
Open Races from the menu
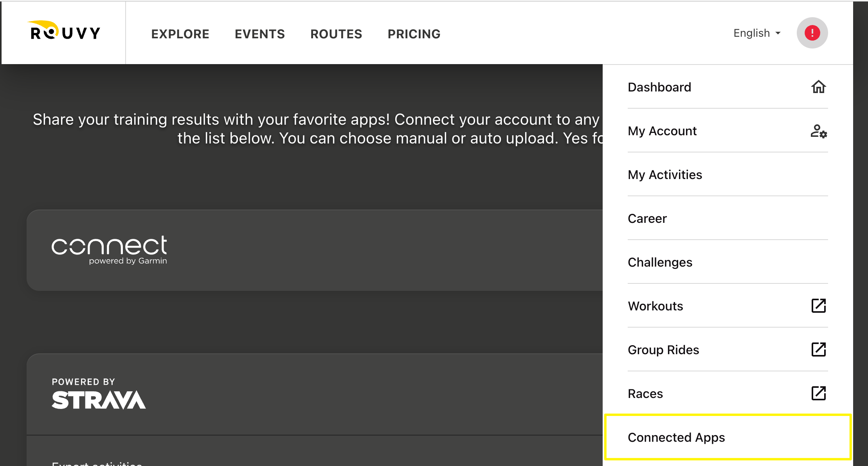pyautogui.click(x=728, y=393)
